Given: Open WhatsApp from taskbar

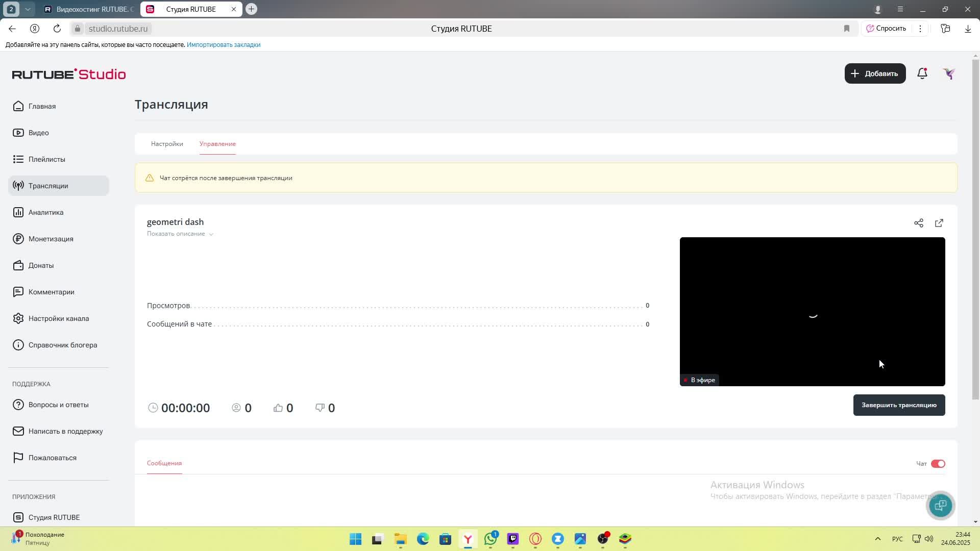Looking at the screenshot, I should point(491,539).
